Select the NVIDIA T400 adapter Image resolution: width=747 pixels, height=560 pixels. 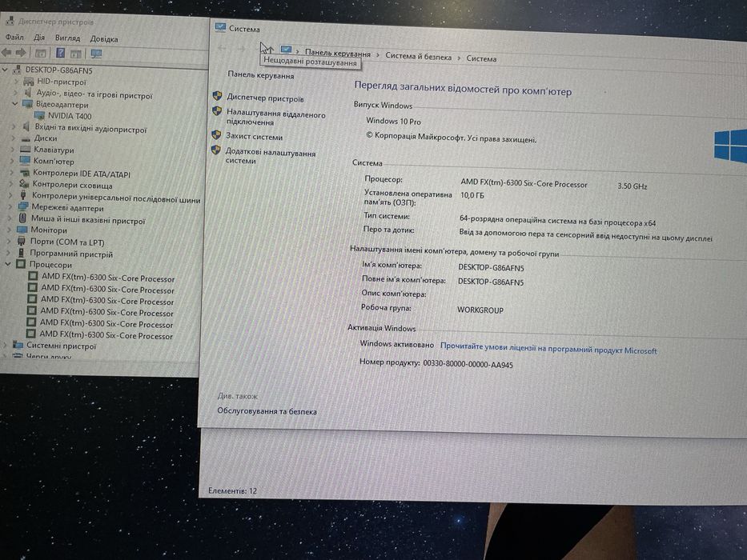pyautogui.click(x=70, y=116)
